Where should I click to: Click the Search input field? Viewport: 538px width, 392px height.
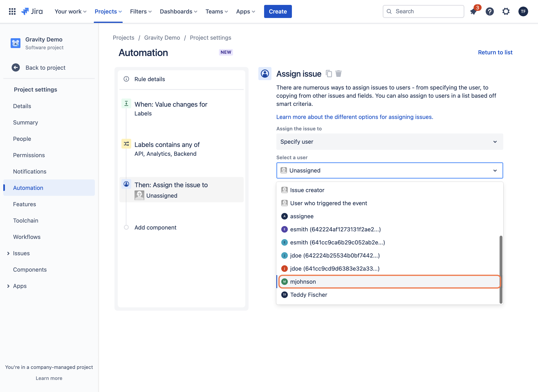pyautogui.click(x=423, y=11)
